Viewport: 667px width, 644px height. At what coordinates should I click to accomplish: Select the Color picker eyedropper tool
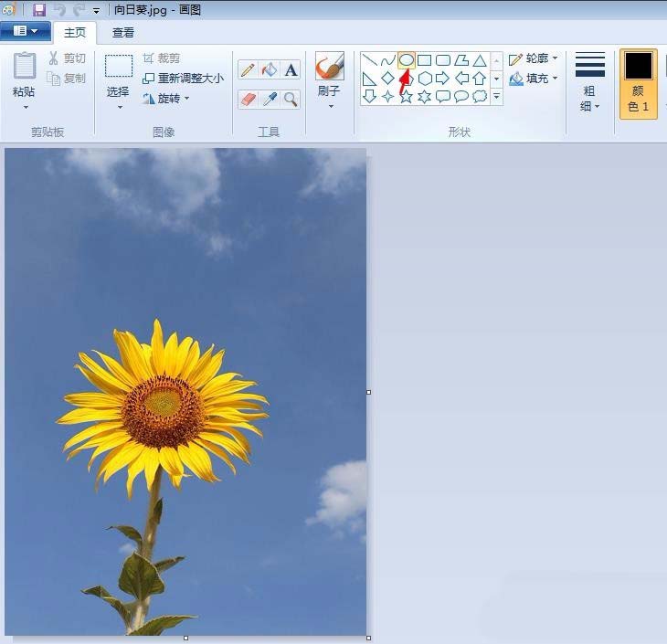coord(270,100)
